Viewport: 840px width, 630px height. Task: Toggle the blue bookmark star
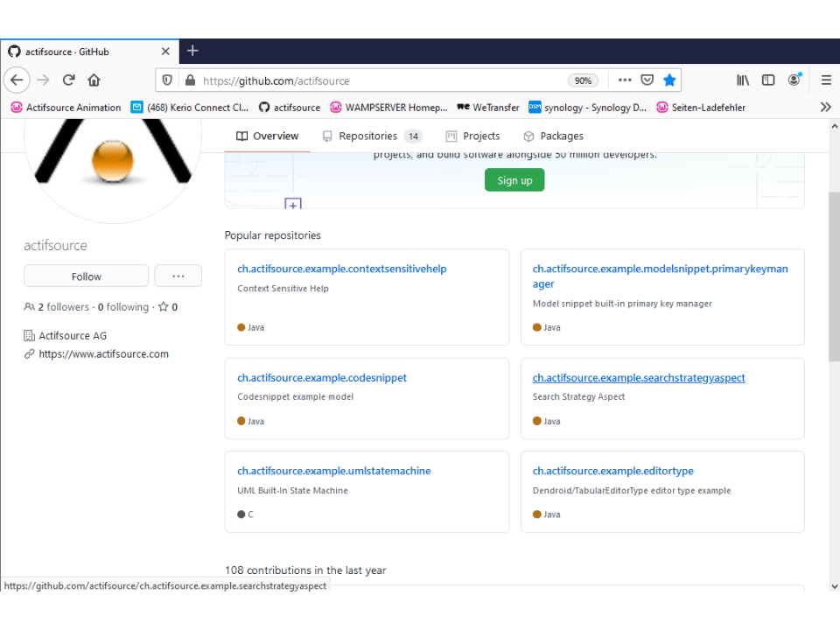669,80
